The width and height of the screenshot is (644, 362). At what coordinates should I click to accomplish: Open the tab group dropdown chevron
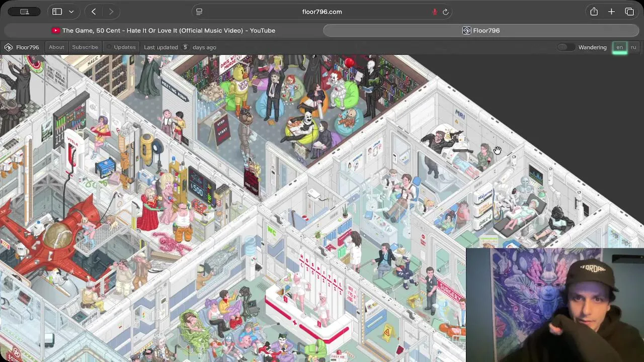click(71, 12)
